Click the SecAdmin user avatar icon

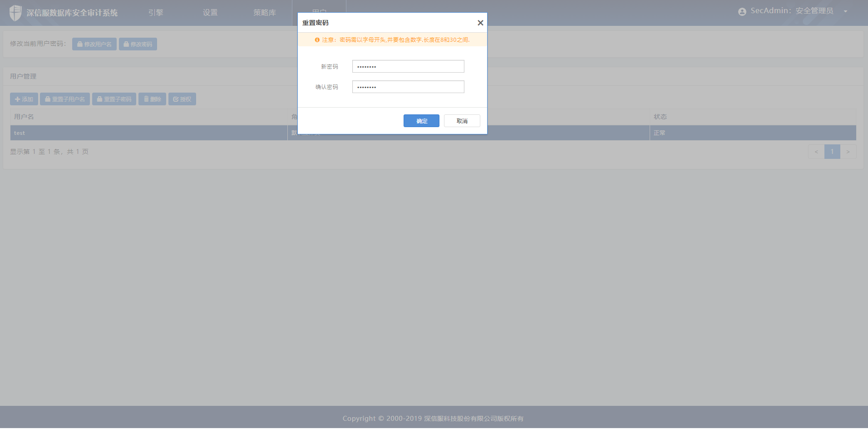pos(742,12)
